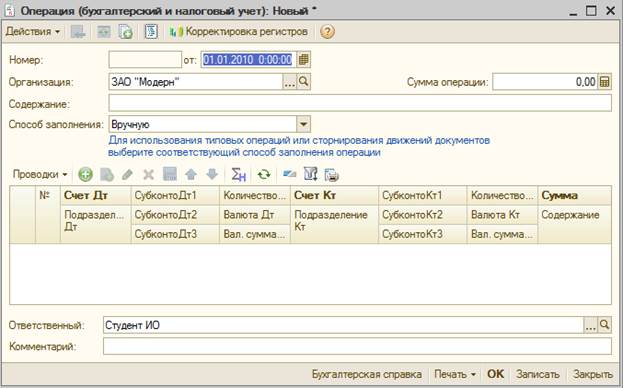Open the Действия dropdown menu
The width and height of the screenshot is (623, 388).
click(33, 32)
